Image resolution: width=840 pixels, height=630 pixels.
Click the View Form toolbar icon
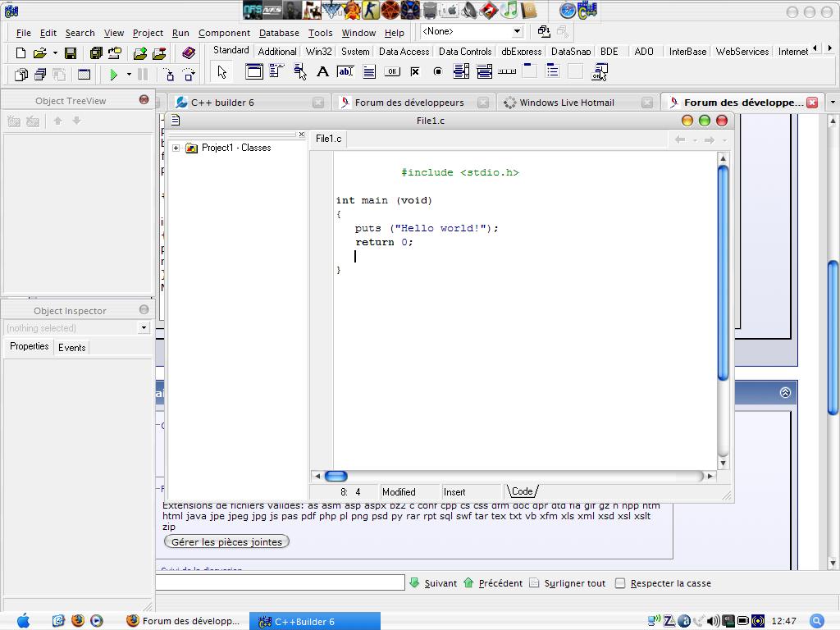pyautogui.click(x=40, y=75)
